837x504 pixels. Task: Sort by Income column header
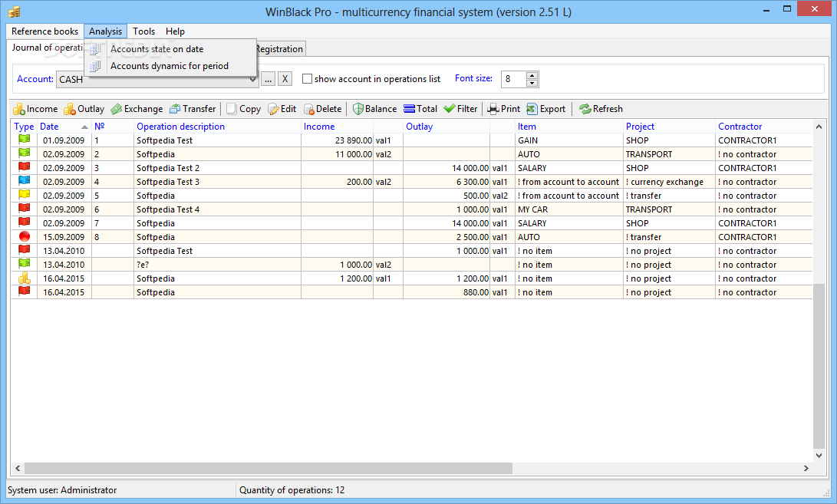pos(336,127)
